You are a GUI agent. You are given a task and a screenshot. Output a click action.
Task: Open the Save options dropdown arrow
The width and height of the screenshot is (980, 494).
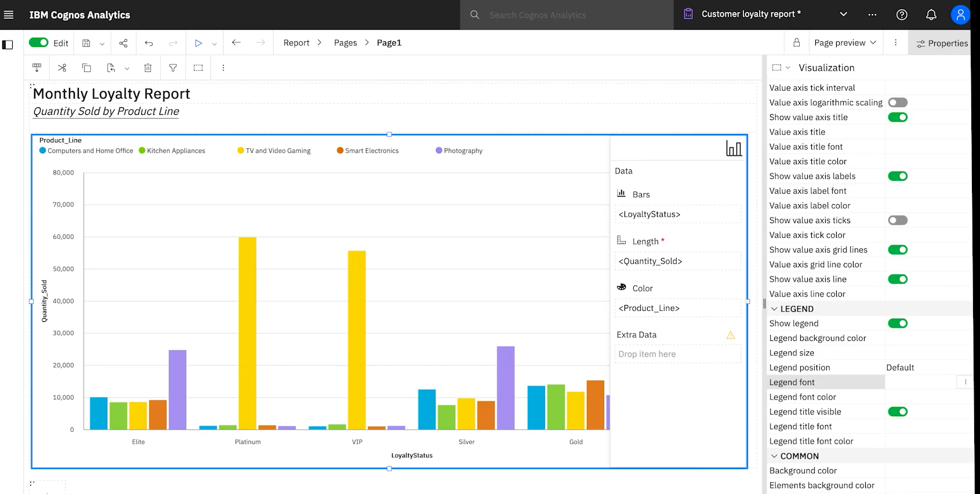(x=102, y=43)
